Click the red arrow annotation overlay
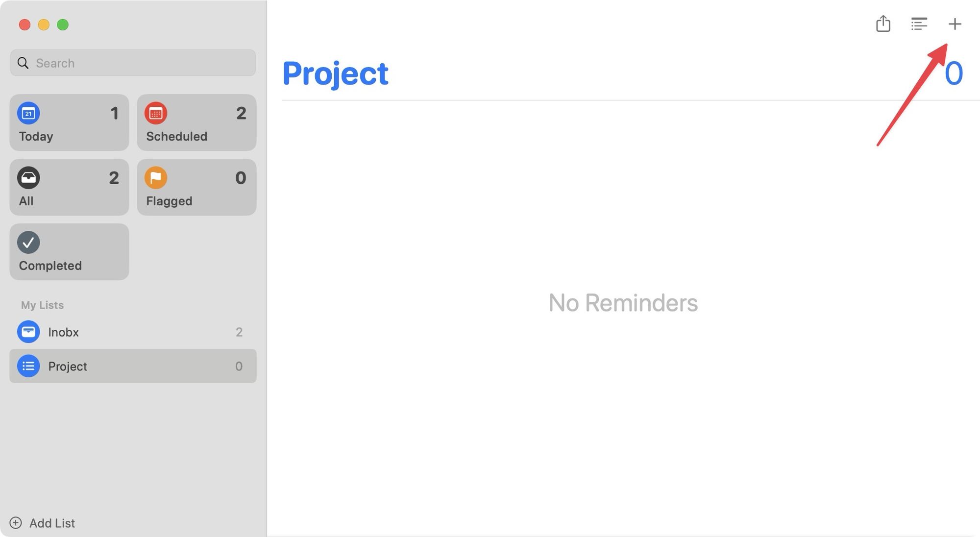980x537 pixels. coord(954,23)
